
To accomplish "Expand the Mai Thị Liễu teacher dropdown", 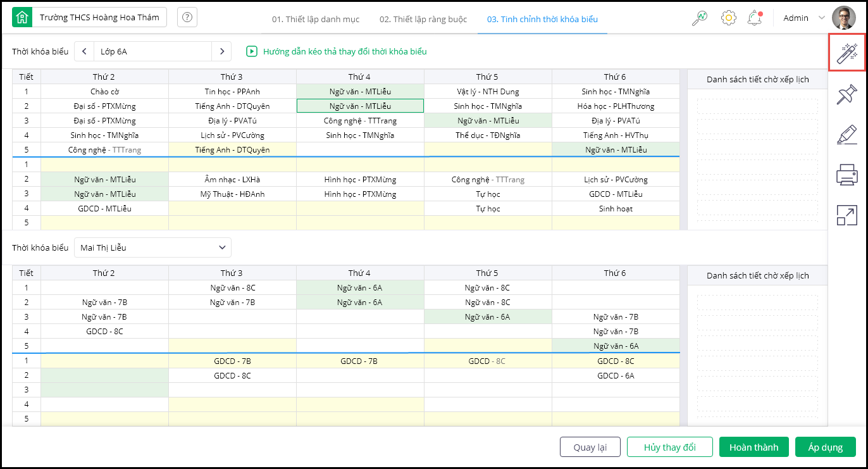I will click(152, 247).
